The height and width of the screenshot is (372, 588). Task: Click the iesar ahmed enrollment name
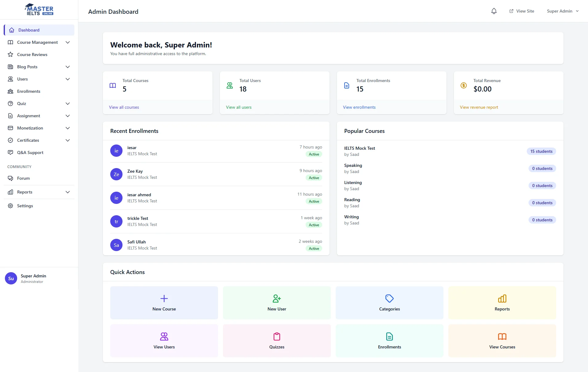(139, 195)
